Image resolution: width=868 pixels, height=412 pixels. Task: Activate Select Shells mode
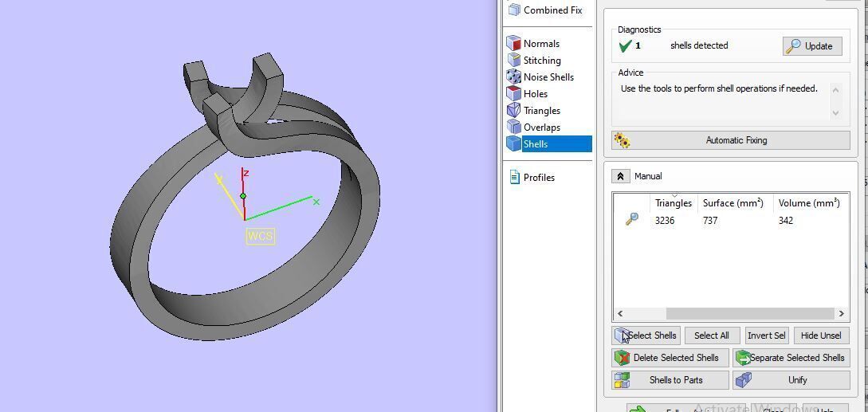pos(646,335)
